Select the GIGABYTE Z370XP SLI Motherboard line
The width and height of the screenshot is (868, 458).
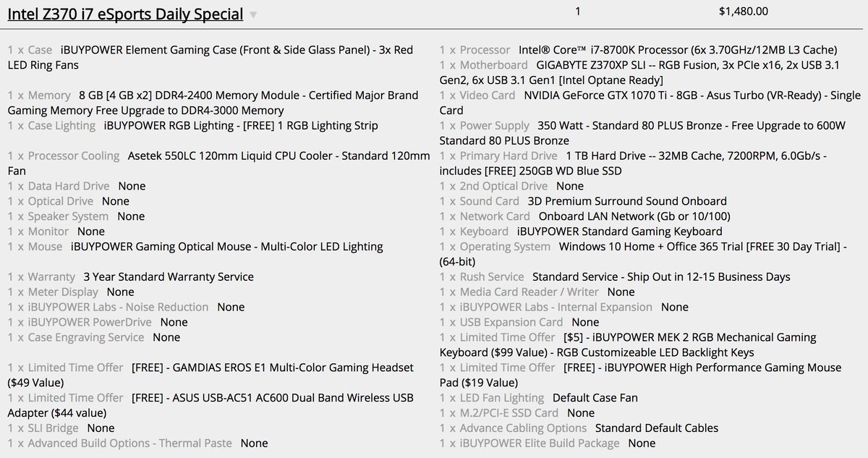pyautogui.click(x=639, y=72)
